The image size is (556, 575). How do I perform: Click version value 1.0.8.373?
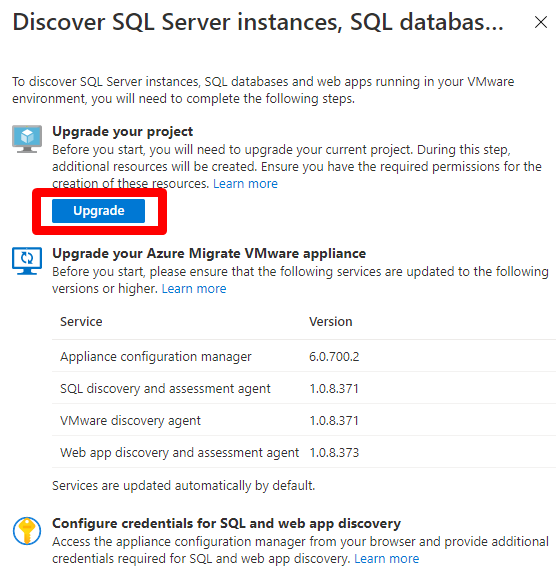[334, 453]
